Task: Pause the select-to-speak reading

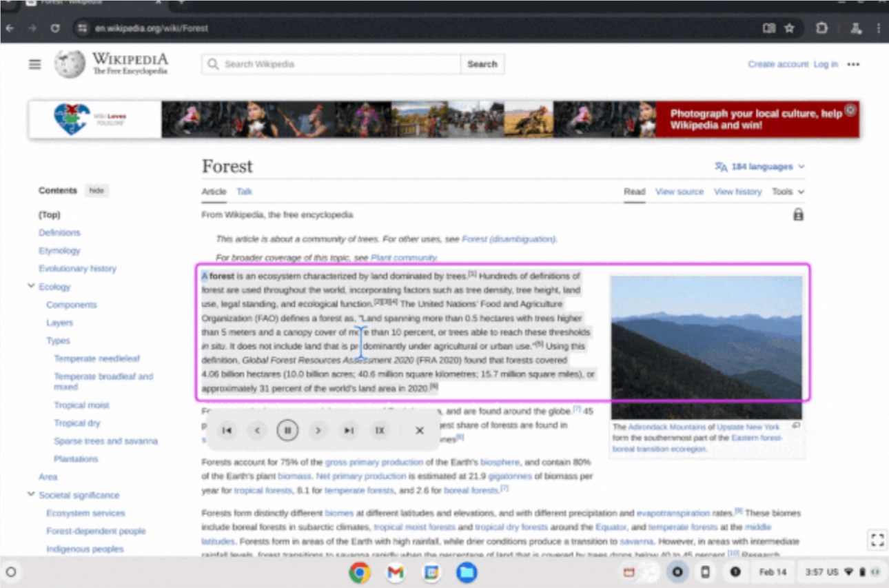Action: [287, 430]
